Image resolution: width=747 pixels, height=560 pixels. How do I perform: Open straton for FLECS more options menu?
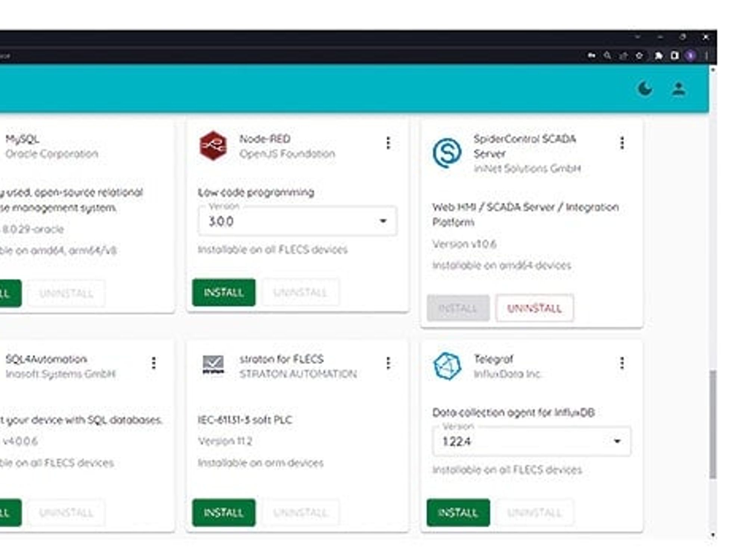pyautogui.click(x=388, y=363)
